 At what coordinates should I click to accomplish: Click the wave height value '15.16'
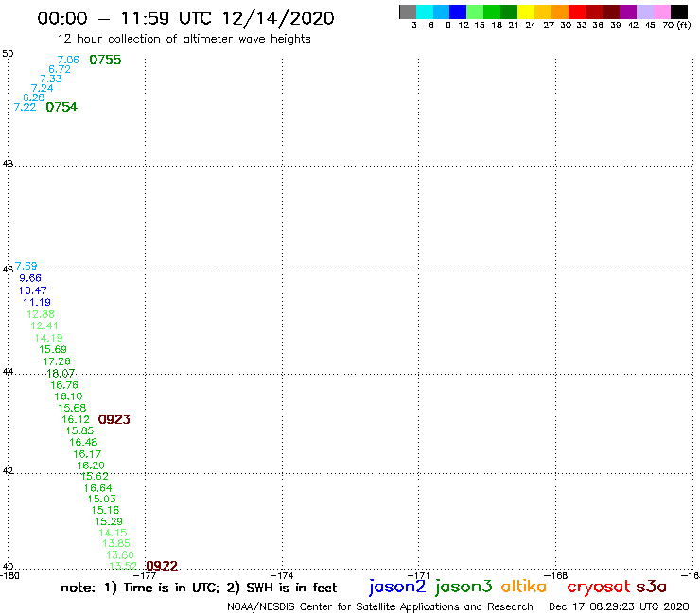coord(105,510)
